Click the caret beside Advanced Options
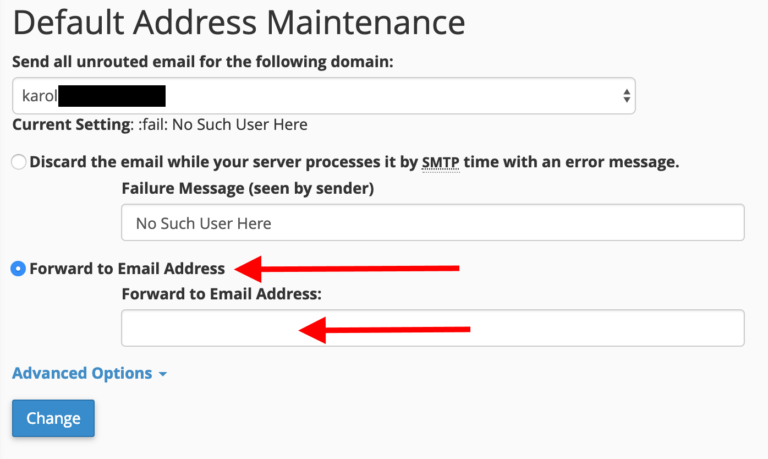 coord(162,374)
